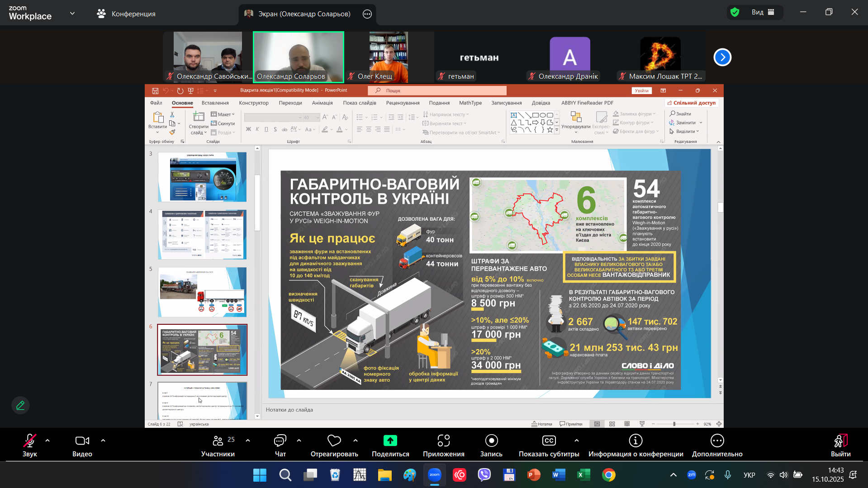Show next participants with blue arrow
Image resolution: width=868 pixels, height=488 pixels.
[x=722, y=57]
